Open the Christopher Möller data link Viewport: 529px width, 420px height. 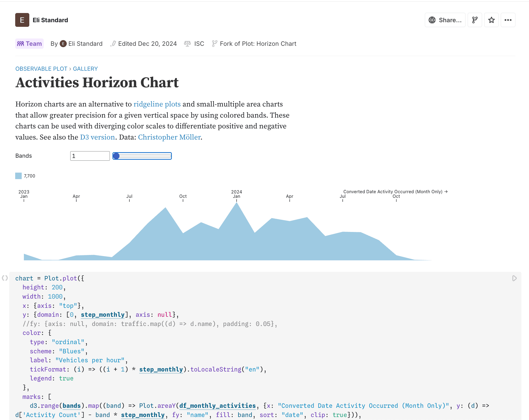[170, 137]
